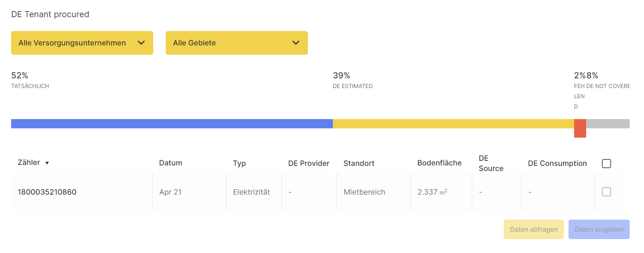Open the Alle Versorgungsunternehmen dropdown
Screen dimensions: 644x253
(82, 43)
